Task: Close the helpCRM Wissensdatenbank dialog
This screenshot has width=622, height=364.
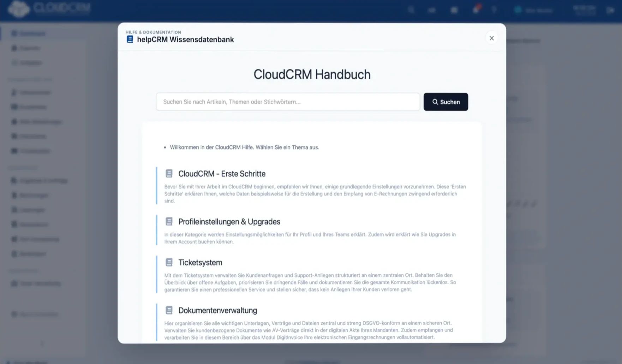Action: click(491, 38)
